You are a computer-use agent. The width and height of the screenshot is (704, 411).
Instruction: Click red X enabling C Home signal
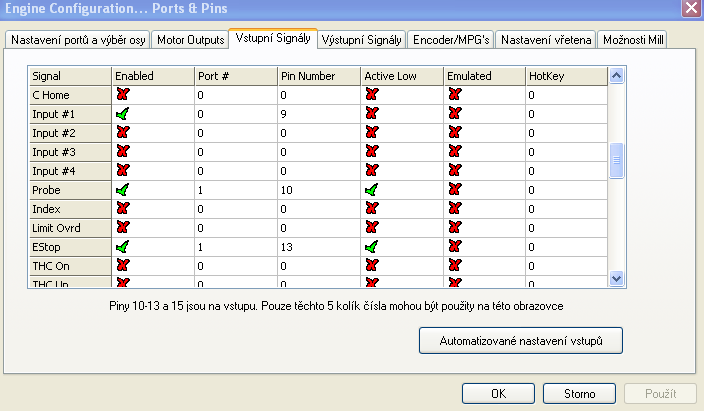point(123,95)
